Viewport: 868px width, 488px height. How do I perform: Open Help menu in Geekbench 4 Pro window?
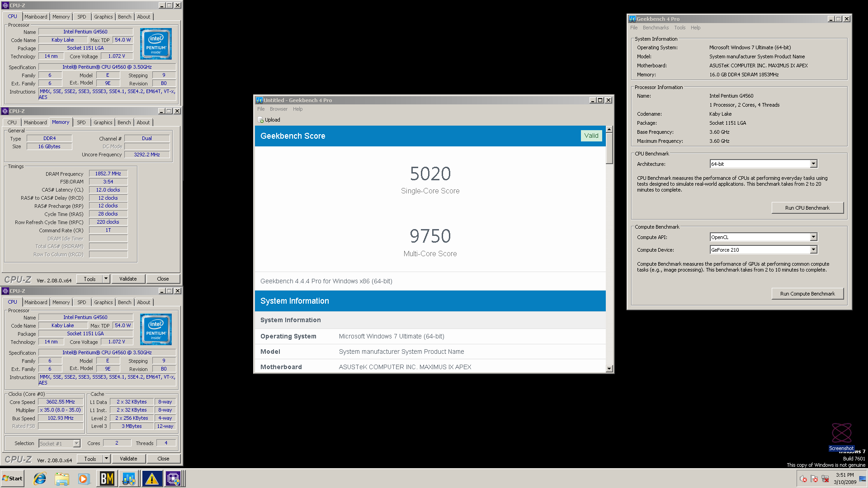tap(695, 28)
